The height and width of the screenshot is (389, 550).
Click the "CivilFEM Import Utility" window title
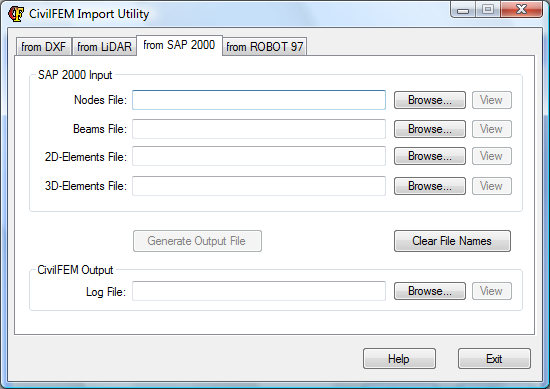[89, 14]
